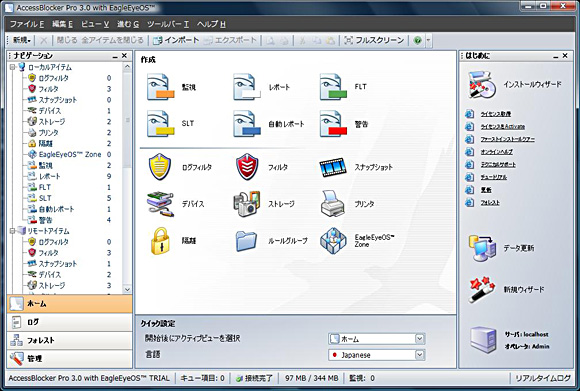Click the 接続完了 status bar entry

click(254, 378)
